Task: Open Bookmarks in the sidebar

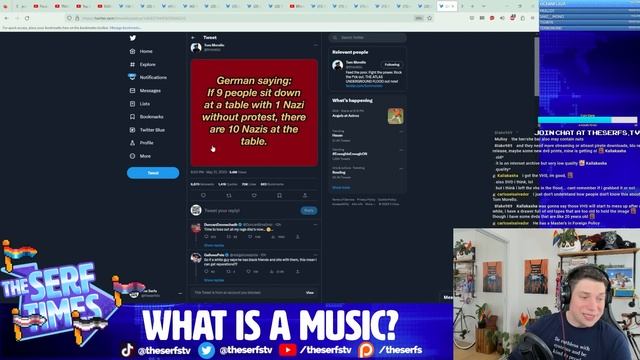Action: click(146, 117)
